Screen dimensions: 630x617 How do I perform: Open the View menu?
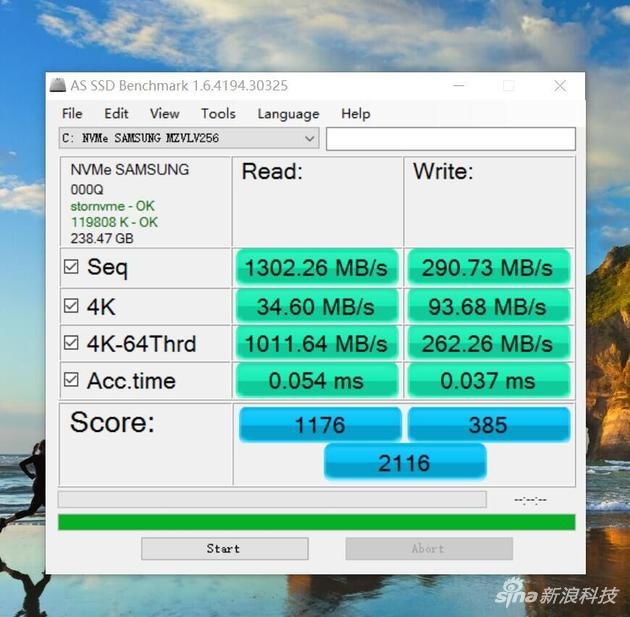(165, 114)
